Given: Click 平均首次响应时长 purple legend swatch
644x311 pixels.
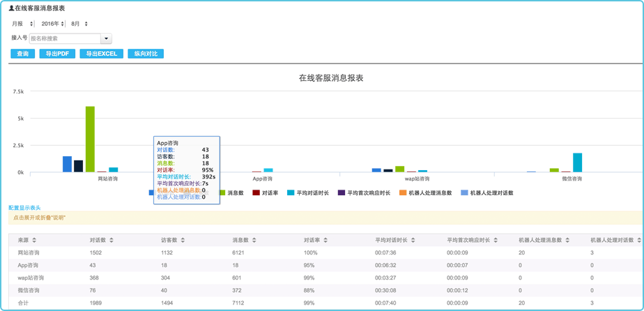Looking at the screenshot, I should (342, 192).
